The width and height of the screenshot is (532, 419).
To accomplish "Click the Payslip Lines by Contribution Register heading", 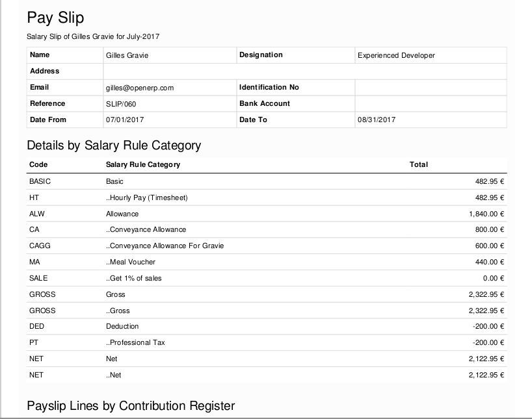I will point(131,406).
